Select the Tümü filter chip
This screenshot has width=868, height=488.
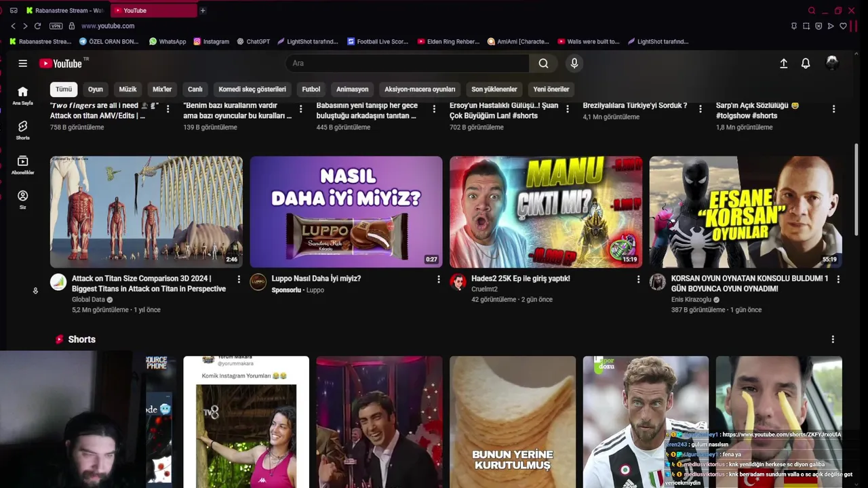(x=64, y=89)
